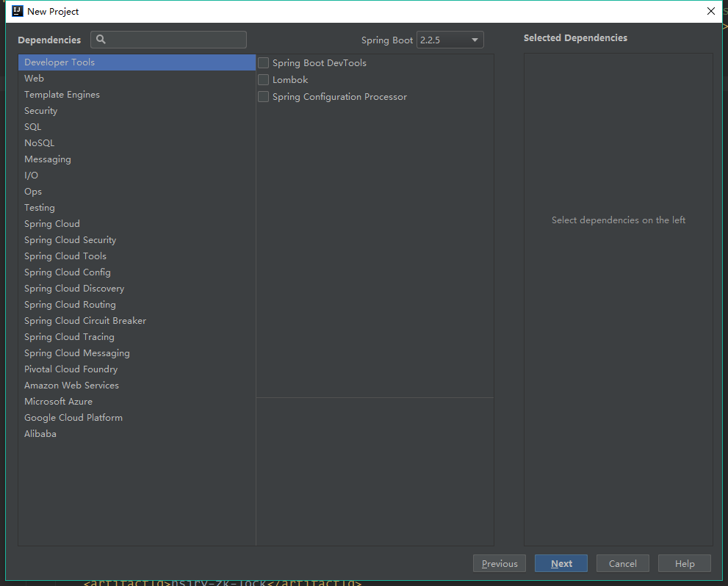This screenshot has width=728, height=586.
Task: Close the New Project dialog
Action: coord(711,11)
